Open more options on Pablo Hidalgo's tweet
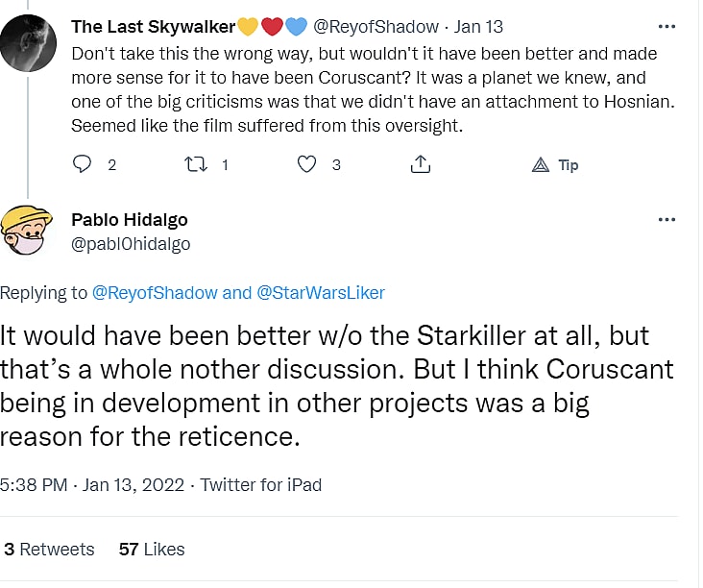Viewport: 703px width, 588px height. tap(667, 219)
